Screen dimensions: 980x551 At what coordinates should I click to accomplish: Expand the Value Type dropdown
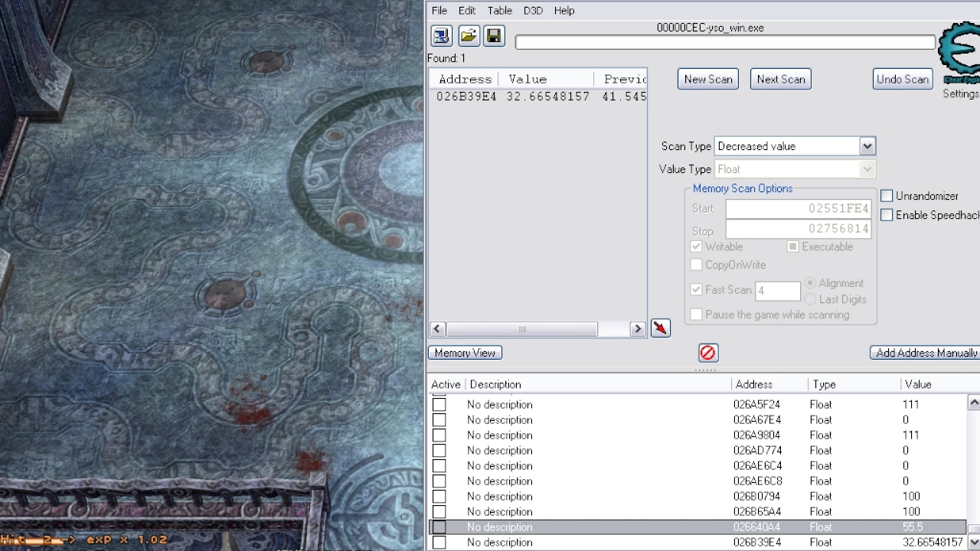(x=867, y=169)
